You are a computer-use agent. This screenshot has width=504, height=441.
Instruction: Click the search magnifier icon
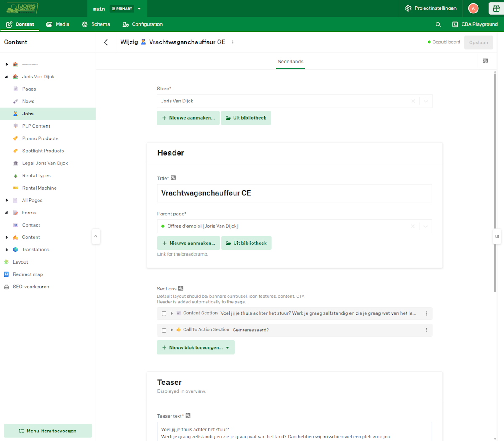438,24
